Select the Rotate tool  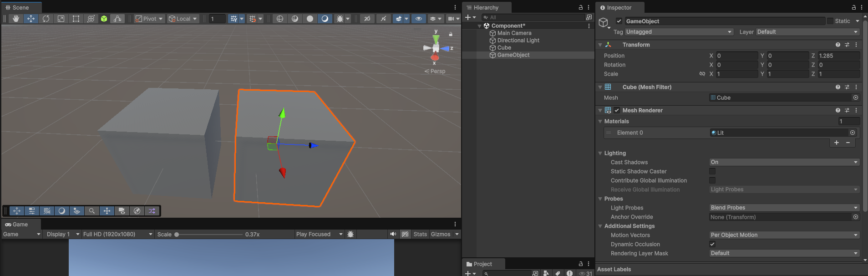(x=46, y=19)
